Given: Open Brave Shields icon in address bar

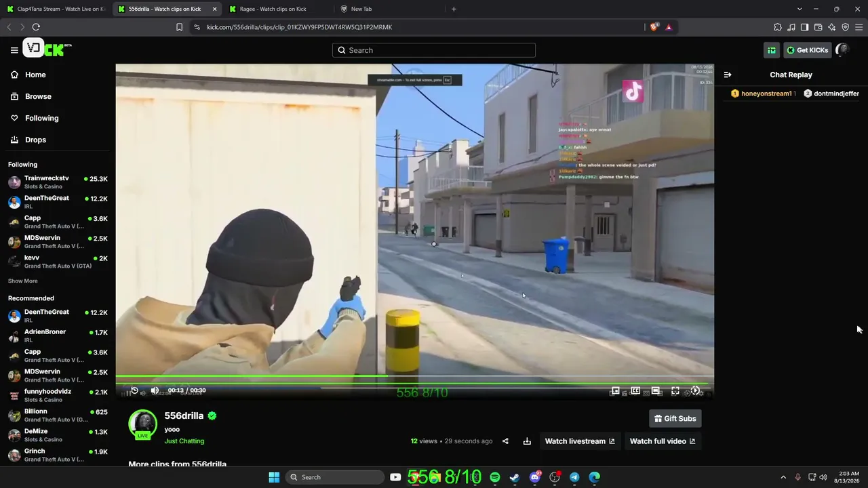Looking at the screenshot, I should click(x=654, y=27).
